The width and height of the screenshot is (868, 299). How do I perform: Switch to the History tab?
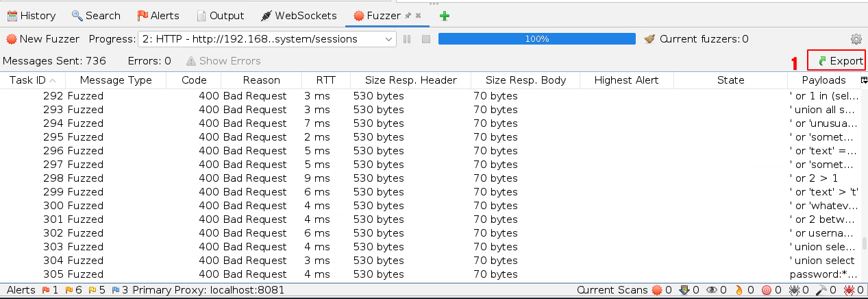[x=32, y=15]
